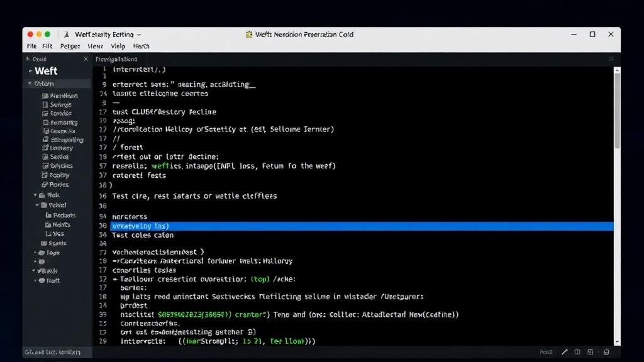Click the macOS-style red close dot
This screenshot has height=362, width=644.
[x=30, y=35]
